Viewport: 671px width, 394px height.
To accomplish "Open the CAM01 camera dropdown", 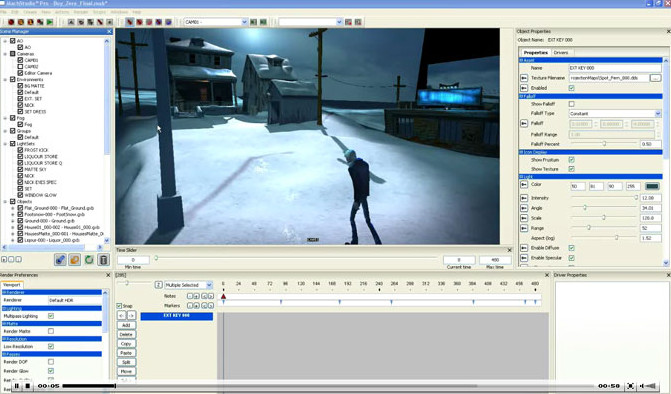I will click(x=244, y=22).
